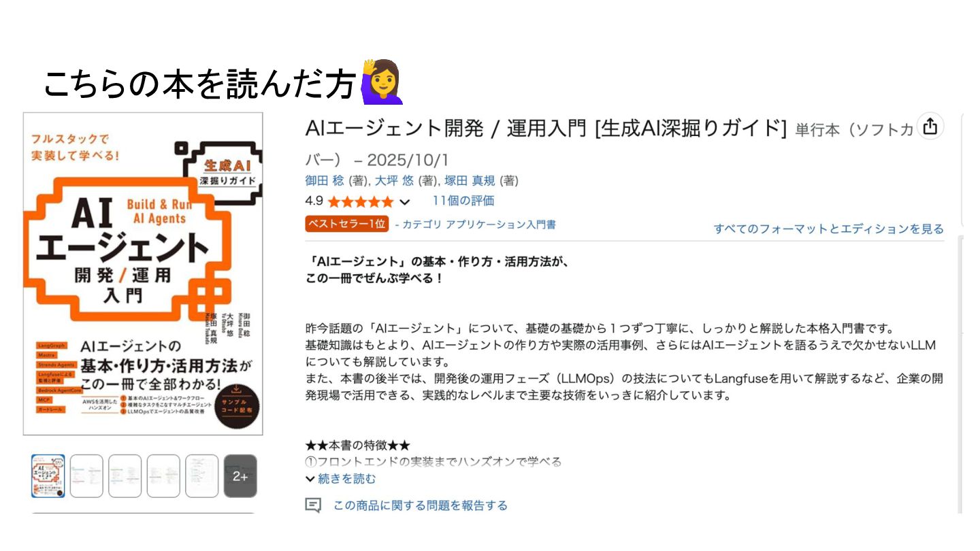The image size is (980, 551).
Task: Click the share icon at top right
Action: point(930,127)
